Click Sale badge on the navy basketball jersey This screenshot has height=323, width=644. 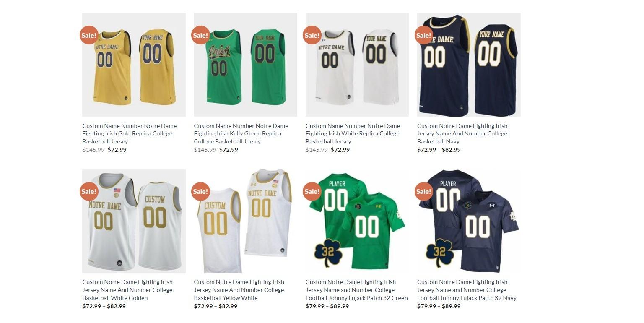click(x=424, y=35)
